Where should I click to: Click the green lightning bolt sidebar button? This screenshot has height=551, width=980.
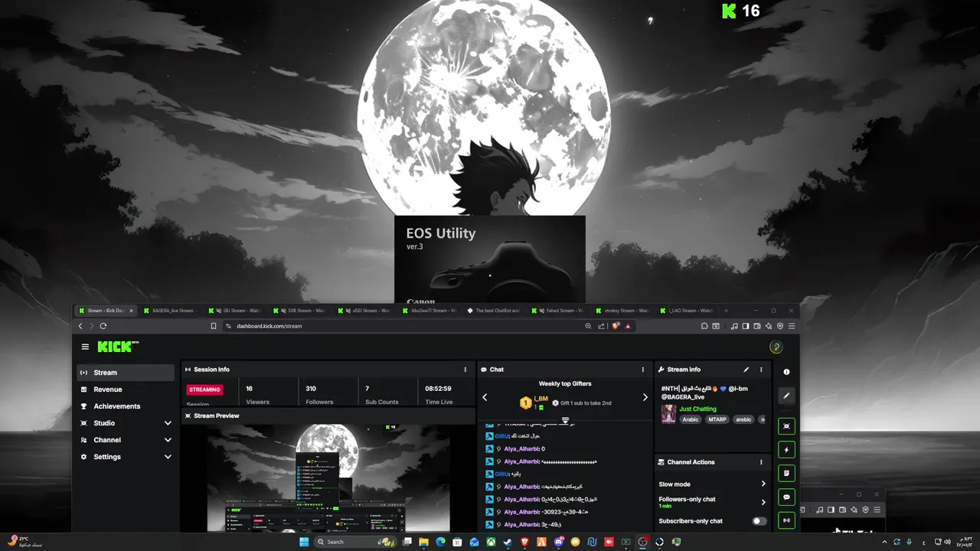coord(786,450)
